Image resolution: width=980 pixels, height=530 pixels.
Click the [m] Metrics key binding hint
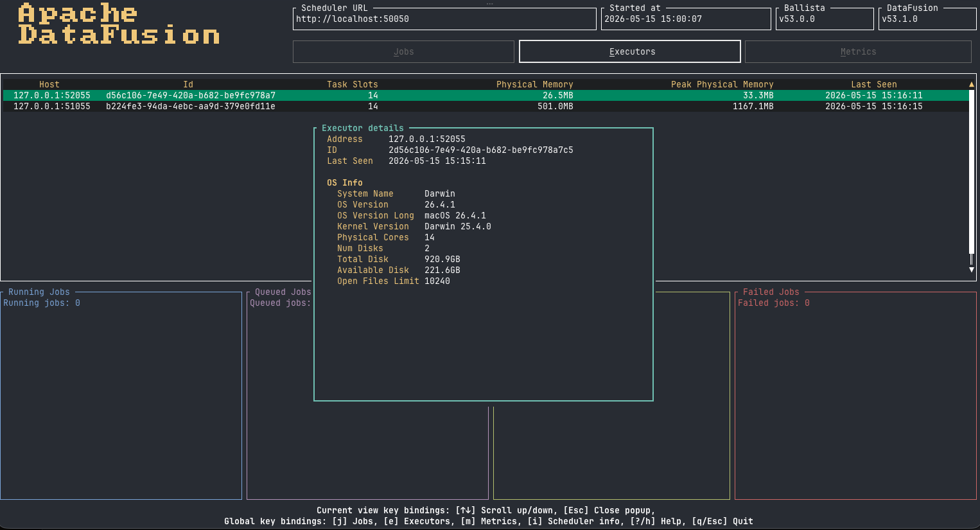[489, 522]
